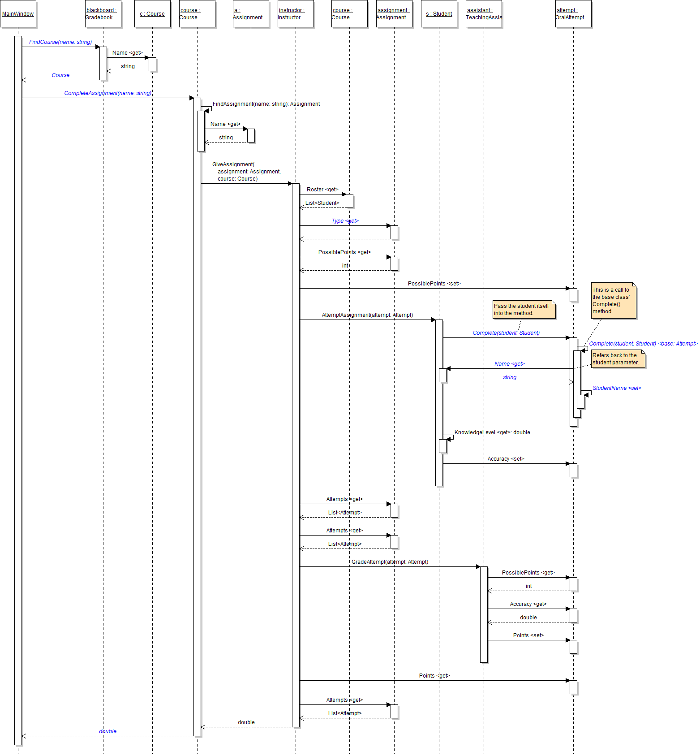
Task: Select the Roster <get> message label
Action: click(x=322, y=190)
